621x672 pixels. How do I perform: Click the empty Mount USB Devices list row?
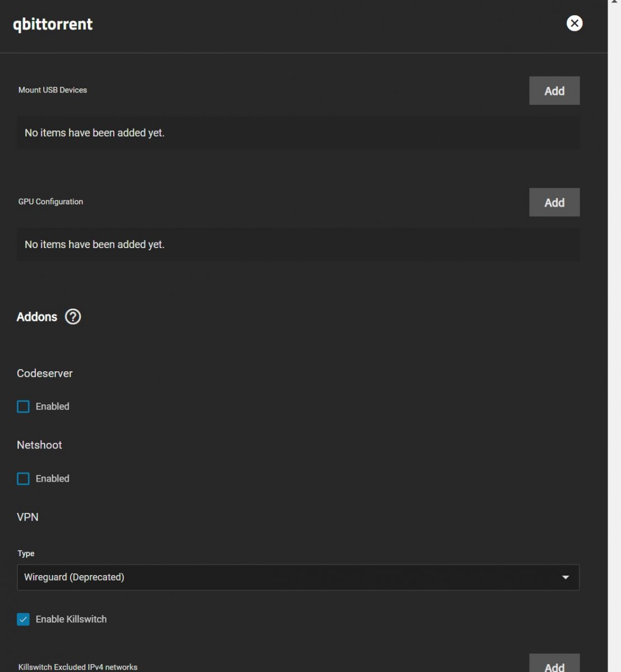point(298,133)
